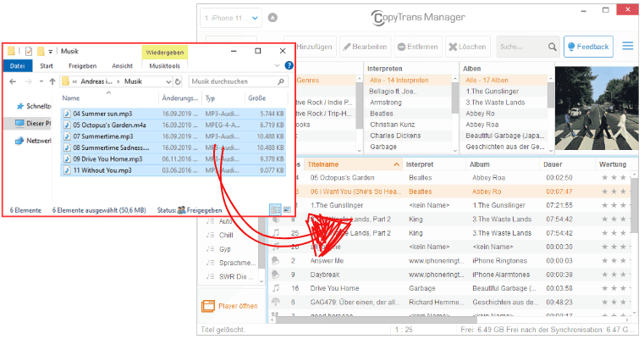Viewport: 644px width, 339px height.
Task: Switch Explorer to details view icon
Action: [x=276, y=210]
